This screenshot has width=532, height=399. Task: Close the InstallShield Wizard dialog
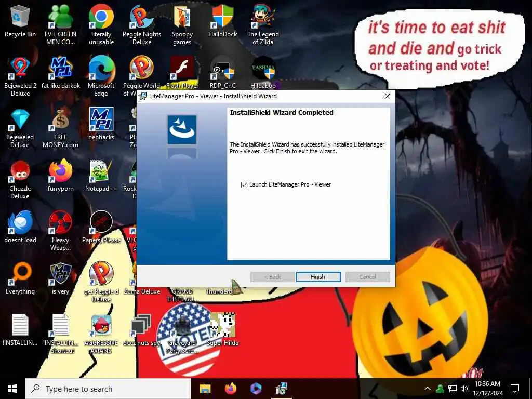pos(387,96)
